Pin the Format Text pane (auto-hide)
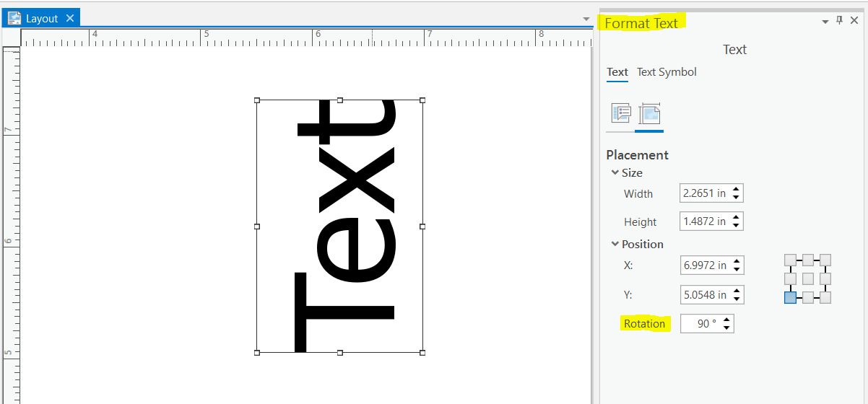 [x=839, y=21]
